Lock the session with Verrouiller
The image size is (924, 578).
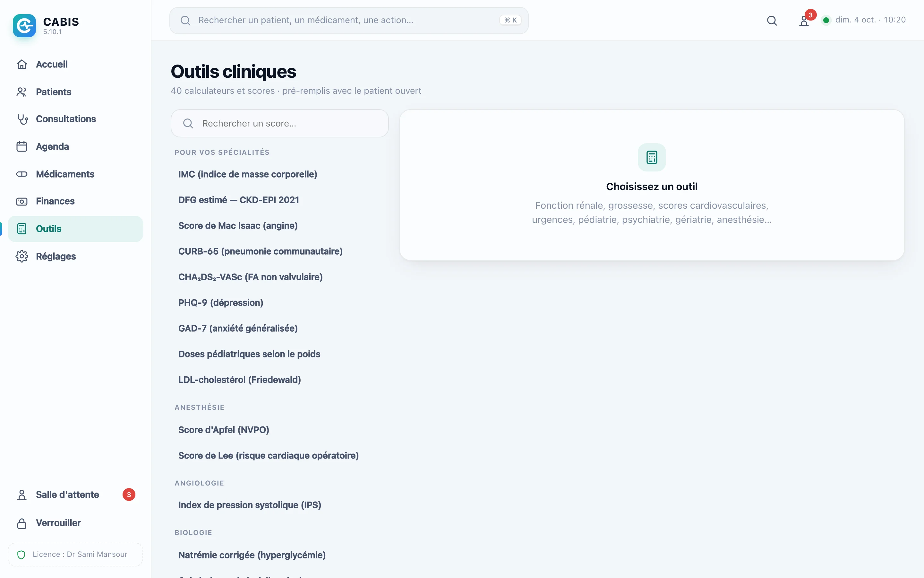75,523
